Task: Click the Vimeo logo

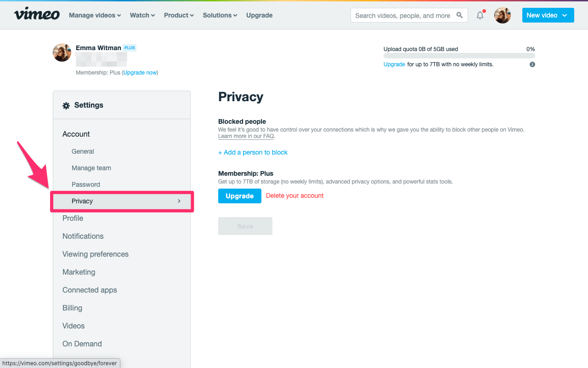Action: 37,15
